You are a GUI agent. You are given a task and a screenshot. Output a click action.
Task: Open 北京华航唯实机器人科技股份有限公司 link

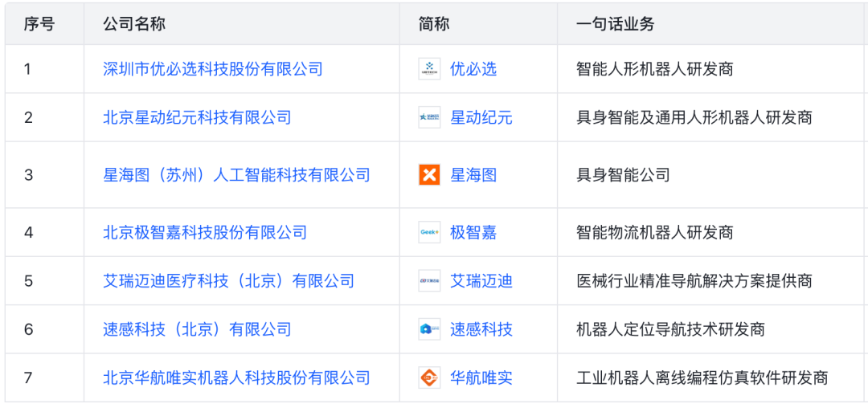pos(236,378)
